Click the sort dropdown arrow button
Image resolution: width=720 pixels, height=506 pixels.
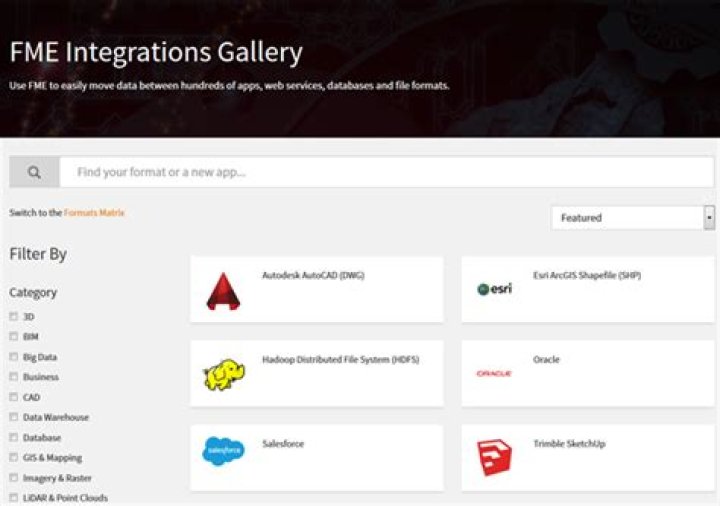709,217
